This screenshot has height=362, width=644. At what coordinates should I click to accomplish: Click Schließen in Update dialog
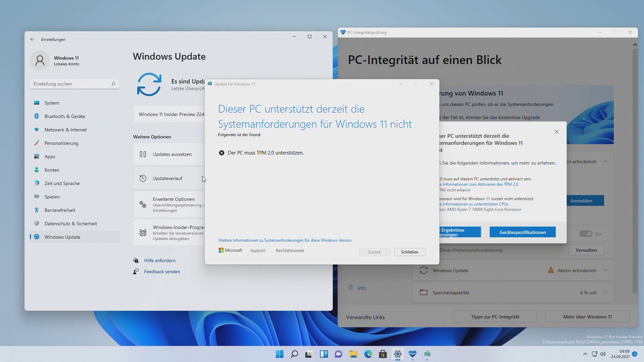pyautogui.click(x=410, y=252)
